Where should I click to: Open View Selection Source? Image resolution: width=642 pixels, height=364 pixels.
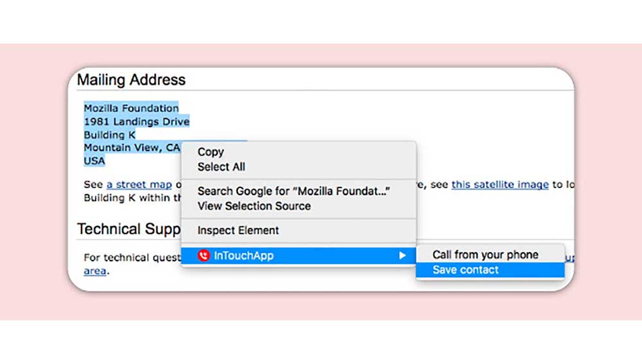254,206
